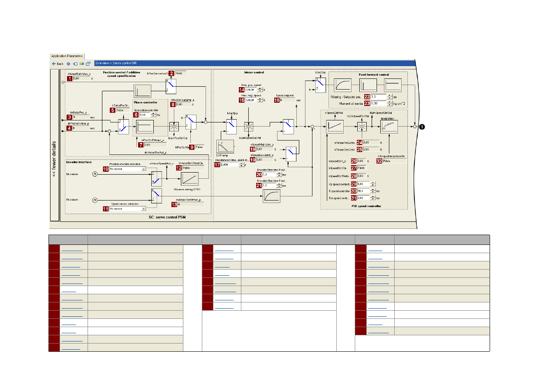Click the Speed setpoint value field

pyautogui.click(x=287, y=100)
